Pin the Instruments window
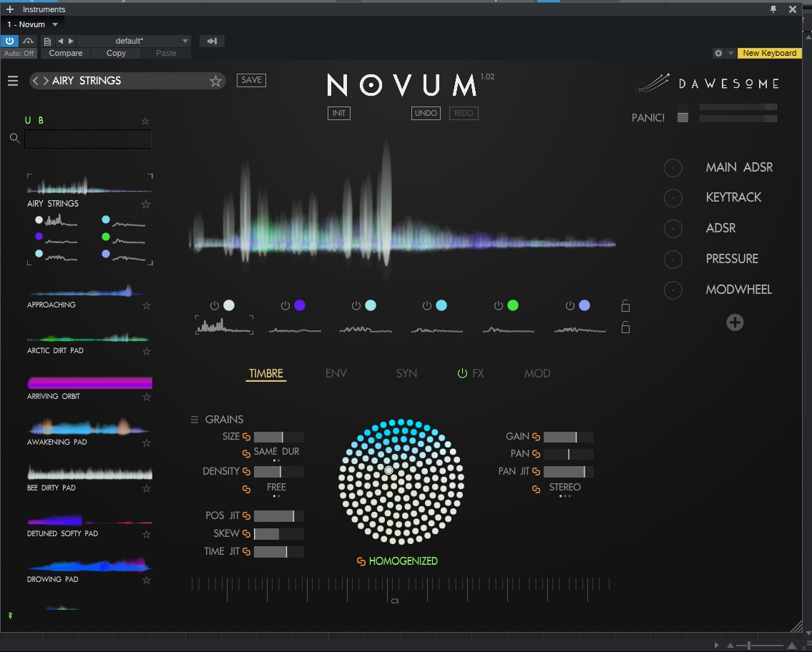The width and height of the screenshot is (812, 652). [x=773, y=9]
